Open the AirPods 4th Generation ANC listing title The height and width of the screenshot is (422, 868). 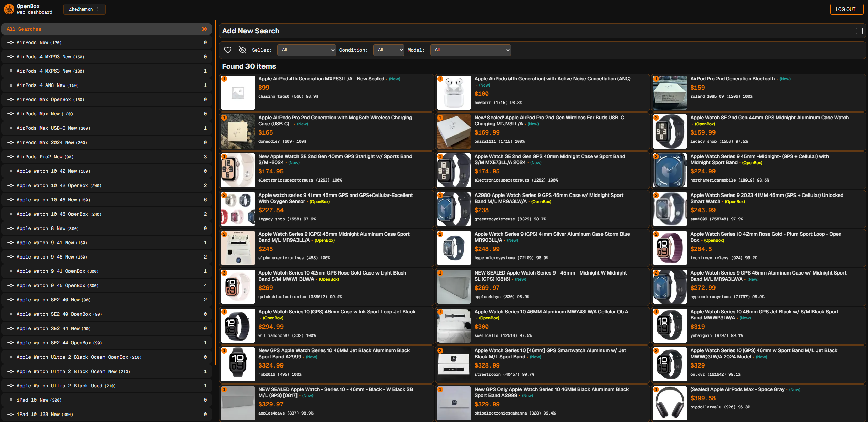(552, 79)
